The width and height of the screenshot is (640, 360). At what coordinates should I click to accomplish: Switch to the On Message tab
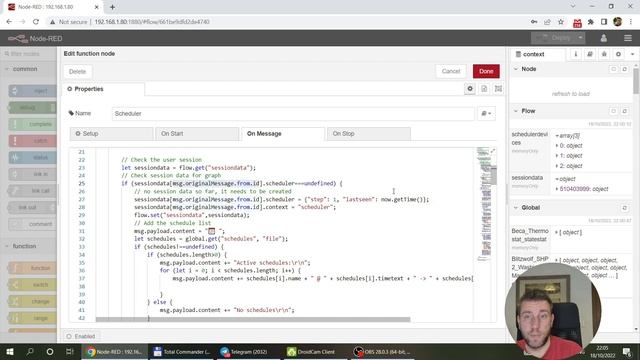tap(283, 133)
